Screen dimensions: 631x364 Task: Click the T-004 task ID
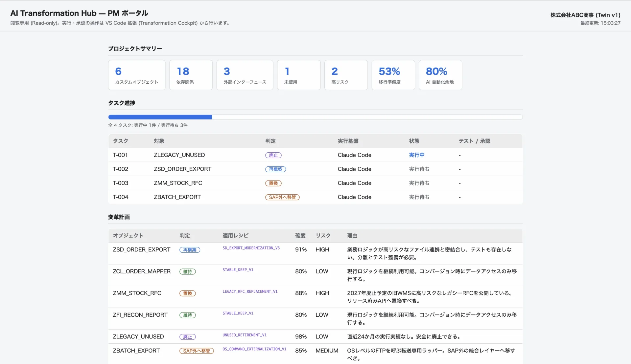121,197
